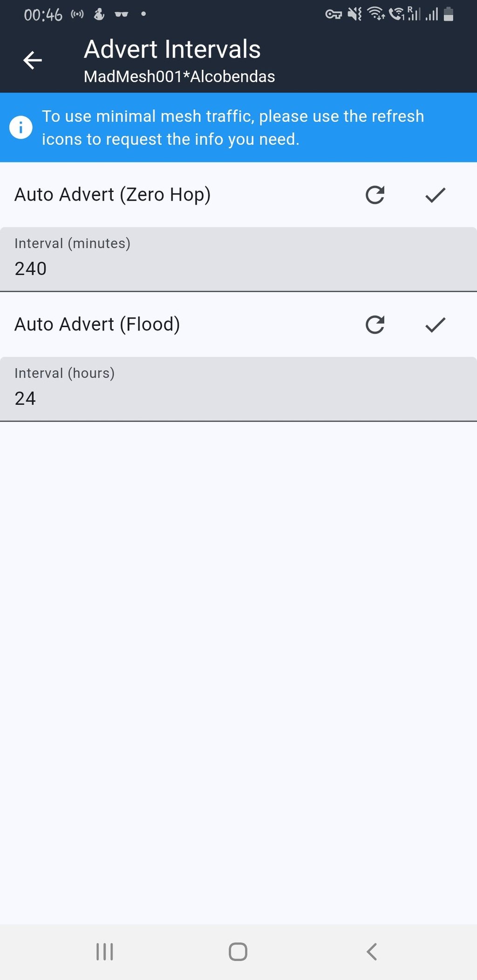Tap the MadMesh001*Alcobendas subtitle
Viewport: 477px width, 980px height.
[x=179, y=77]
